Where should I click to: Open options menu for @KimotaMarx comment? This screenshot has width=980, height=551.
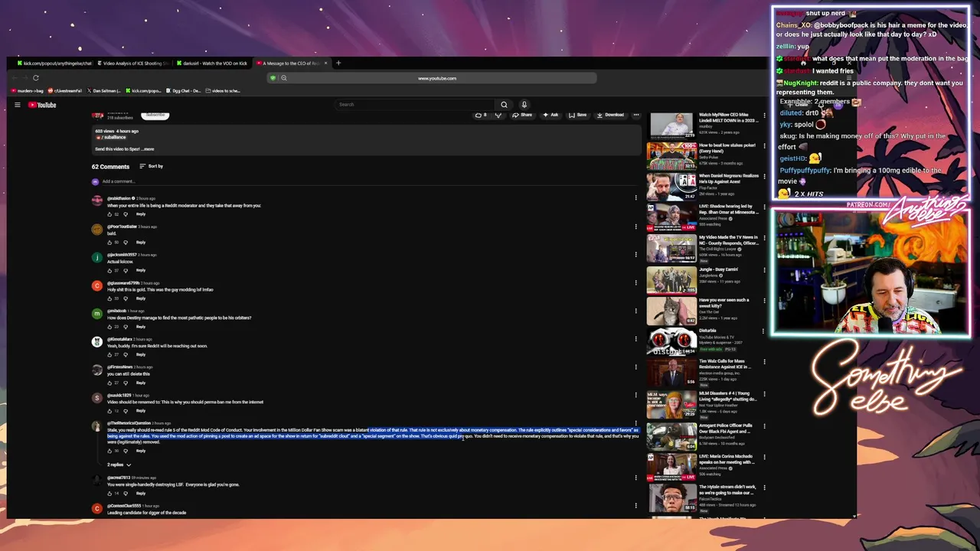pyautogui.click(x=635, y=339)
